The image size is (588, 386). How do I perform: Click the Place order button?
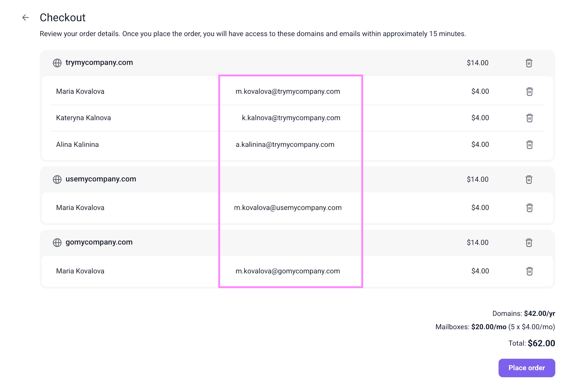[526, 368]
